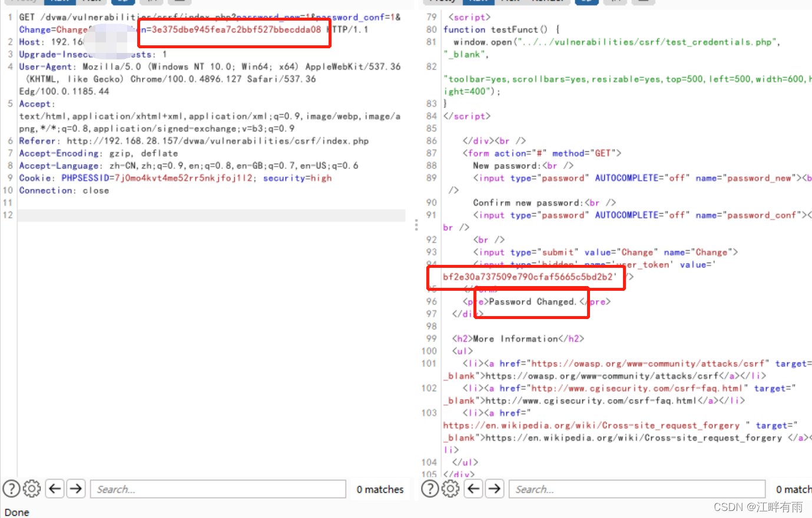
Task: Open help icon in the request panel
Action: (x=11, y=489)
